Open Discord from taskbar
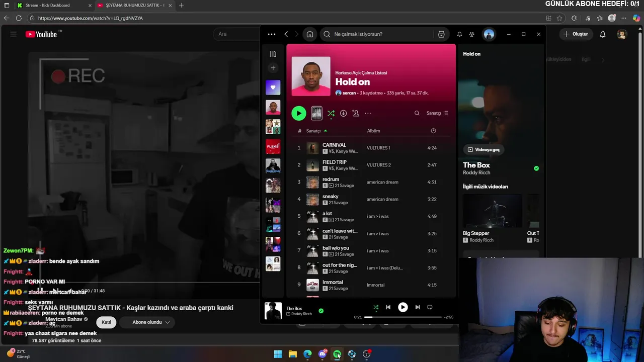644x362 pixels. click(323, 354)
